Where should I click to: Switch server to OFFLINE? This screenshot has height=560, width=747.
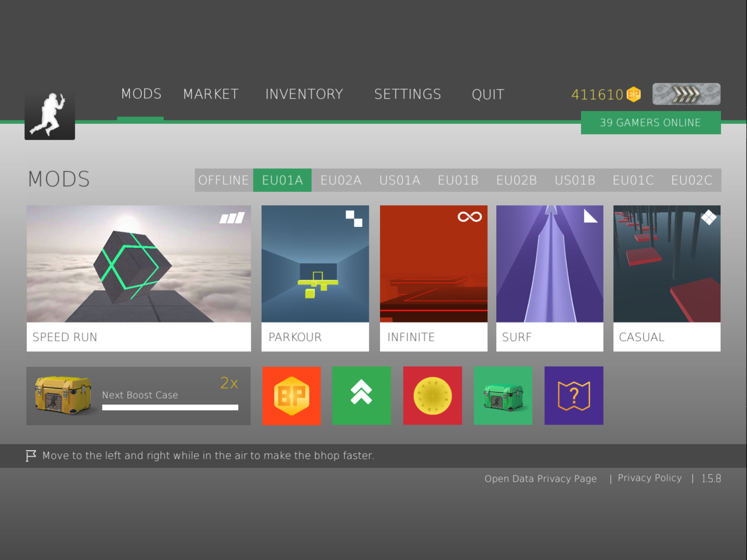224,180
